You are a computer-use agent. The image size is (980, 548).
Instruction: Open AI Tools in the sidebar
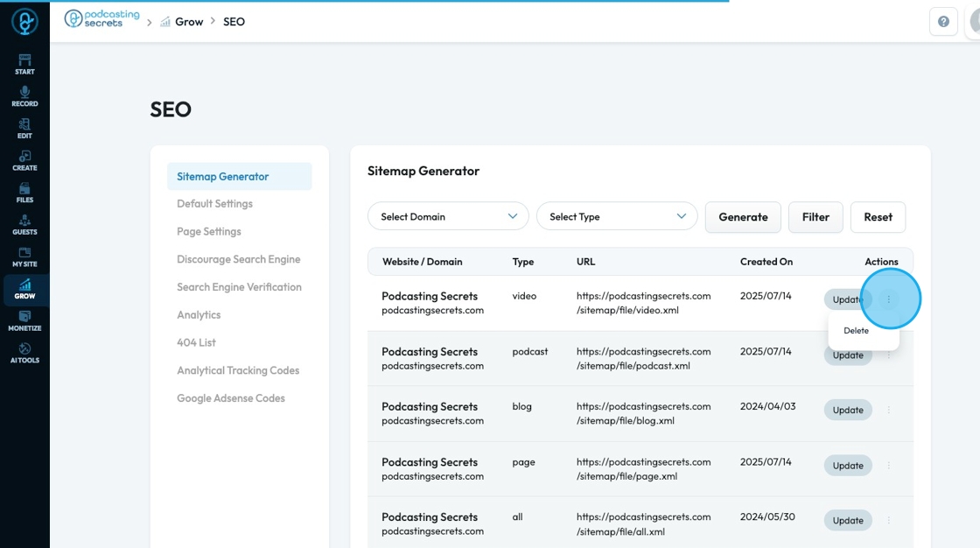coord(24,353)
